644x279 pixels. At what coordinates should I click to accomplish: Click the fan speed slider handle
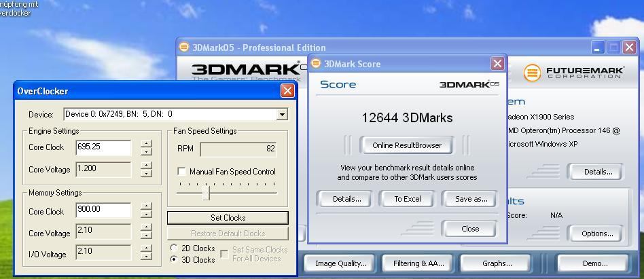tap(207, 193)
